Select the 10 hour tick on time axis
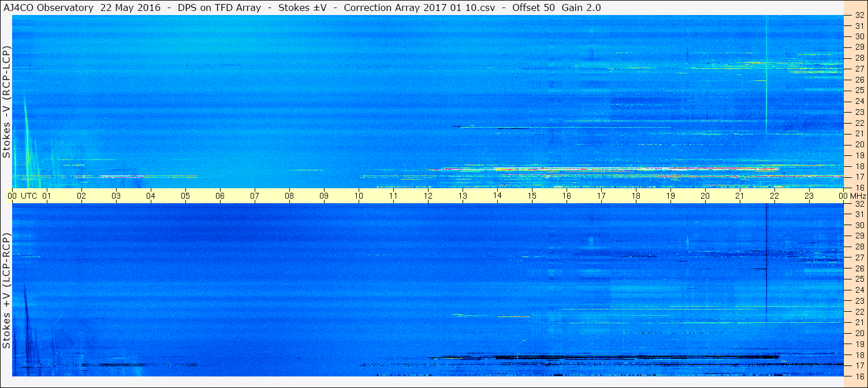This screenshot has width=868, height=388. click(359, 196)
